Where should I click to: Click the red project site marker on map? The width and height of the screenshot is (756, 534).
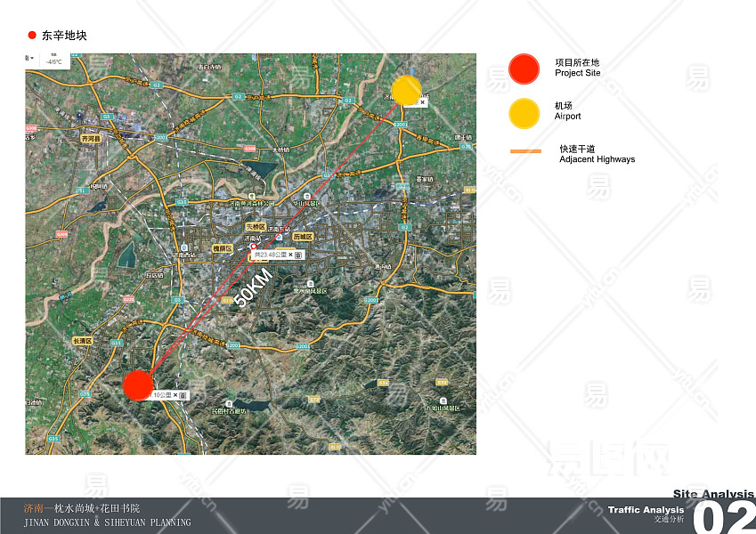click(x=138, y=386)
